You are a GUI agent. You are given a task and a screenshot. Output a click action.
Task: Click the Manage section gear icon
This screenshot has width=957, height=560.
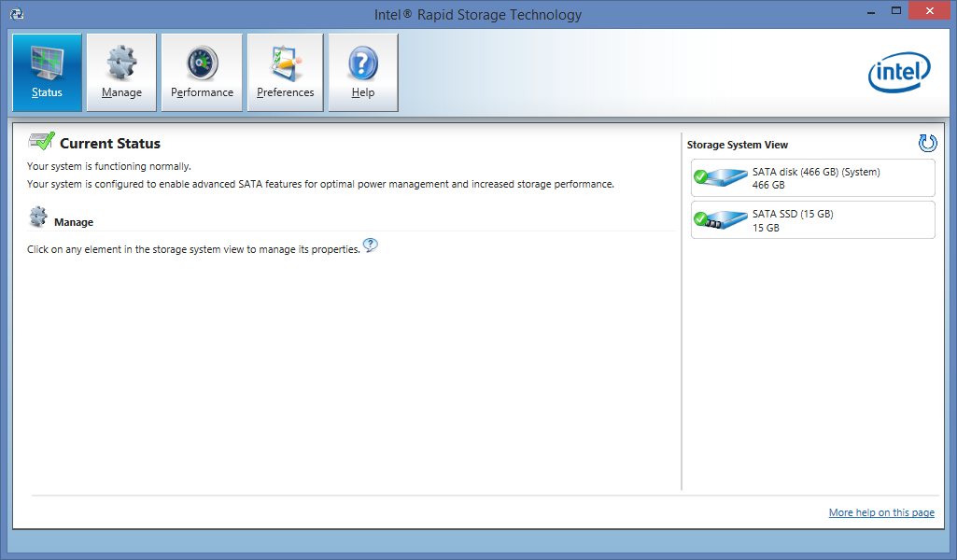pos(38,217)
